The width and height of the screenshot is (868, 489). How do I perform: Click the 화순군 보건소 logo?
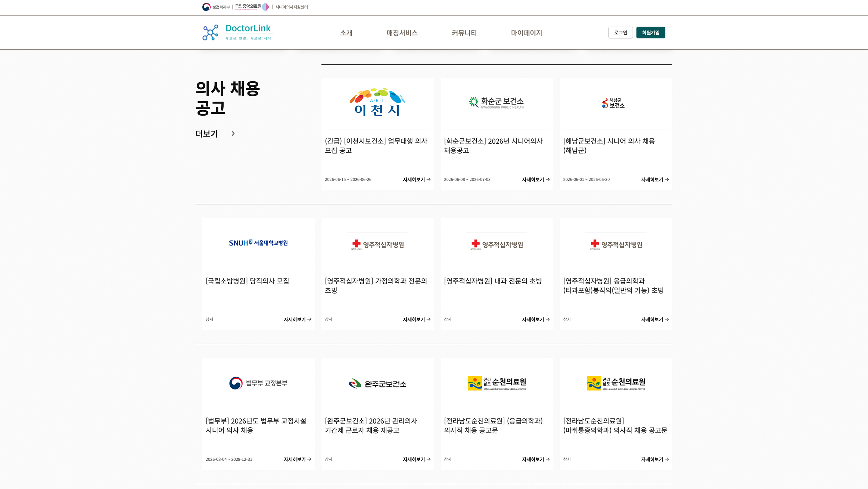[496, 102]
